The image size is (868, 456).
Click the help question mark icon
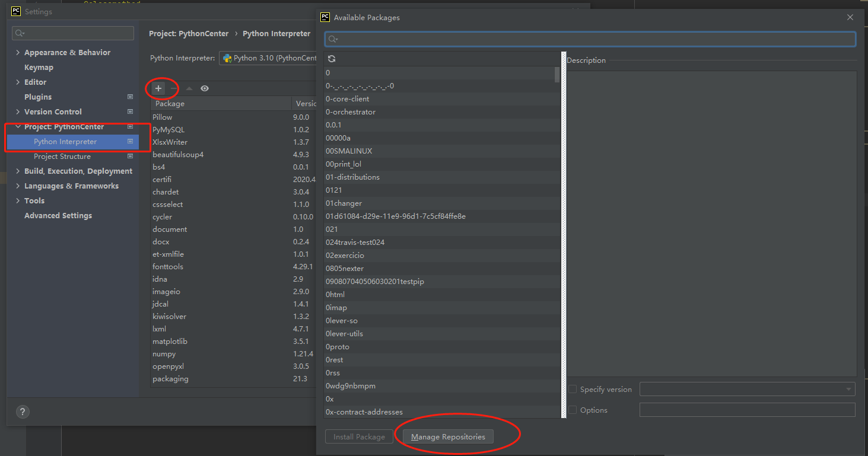tap(23, 412)
